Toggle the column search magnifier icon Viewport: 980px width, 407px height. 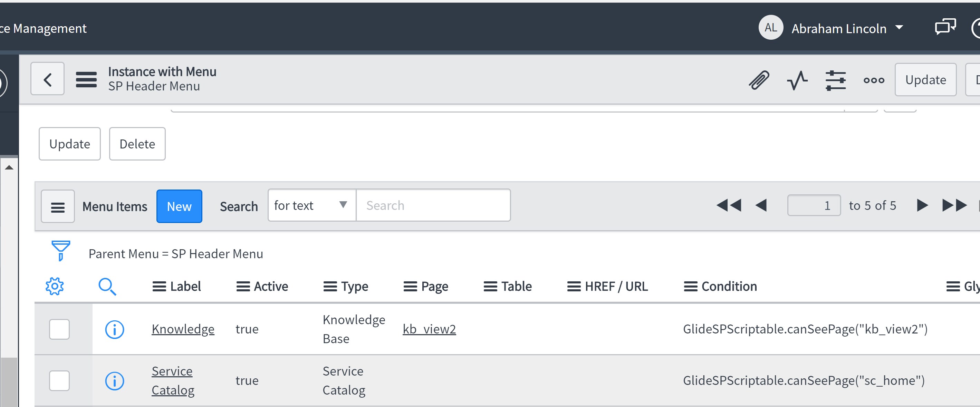pos(108,287)
